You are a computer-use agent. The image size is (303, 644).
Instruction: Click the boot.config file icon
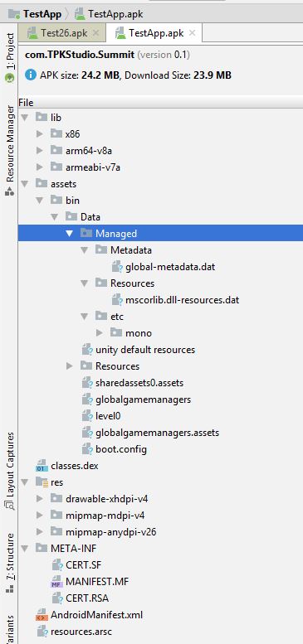pyautogui.click(x=87, y=449)
